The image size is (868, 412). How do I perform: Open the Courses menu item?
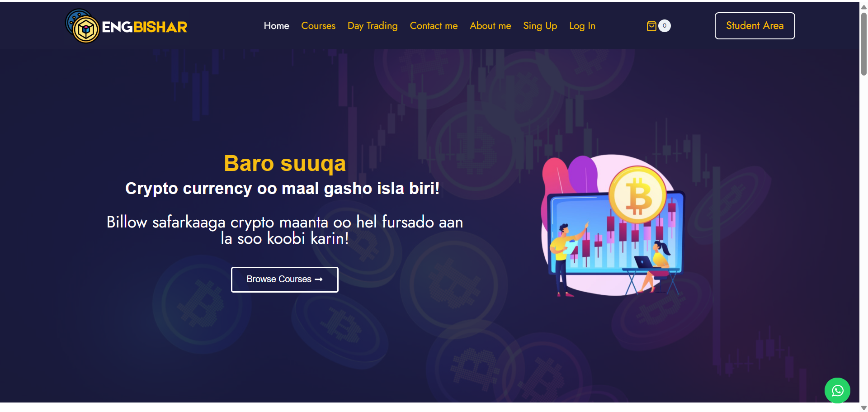[x=318, y=26]
